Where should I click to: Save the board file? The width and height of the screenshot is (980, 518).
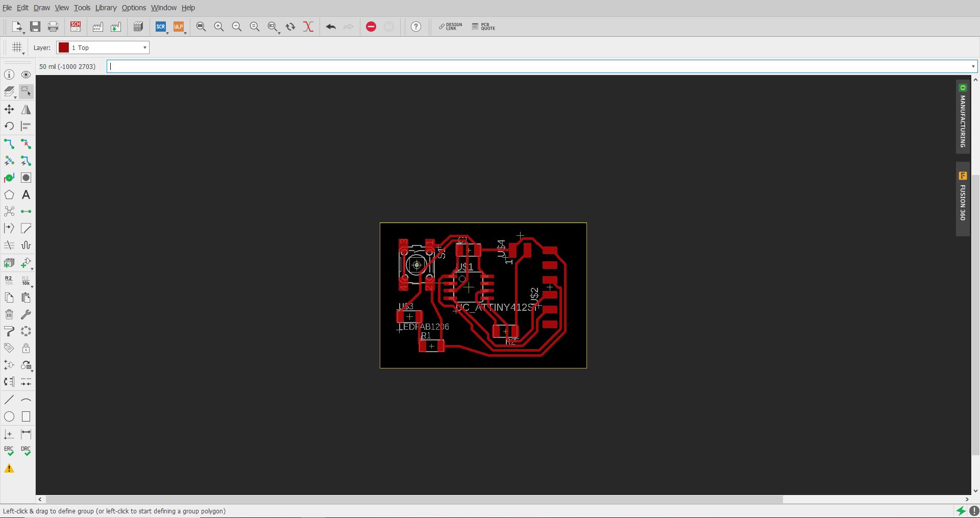[35, 27]
